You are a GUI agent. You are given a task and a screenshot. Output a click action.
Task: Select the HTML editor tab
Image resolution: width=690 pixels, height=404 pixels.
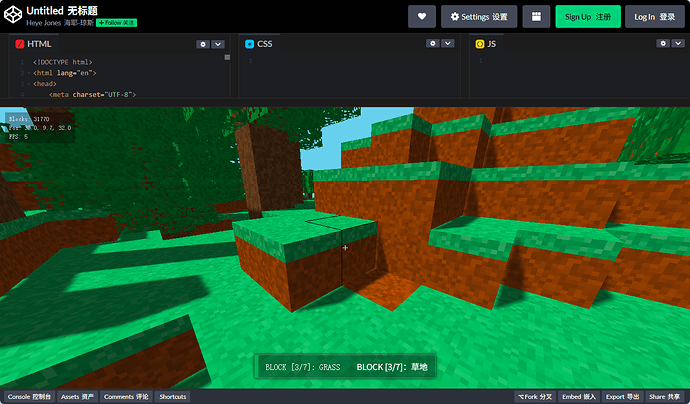pyautogui.click(x=33, y=44)
